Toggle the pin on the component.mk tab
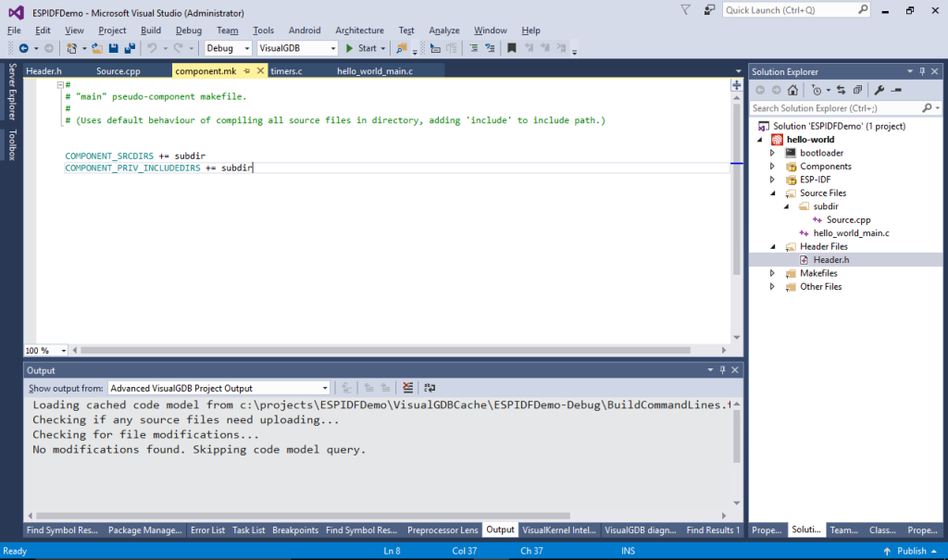 coord(246,71)
